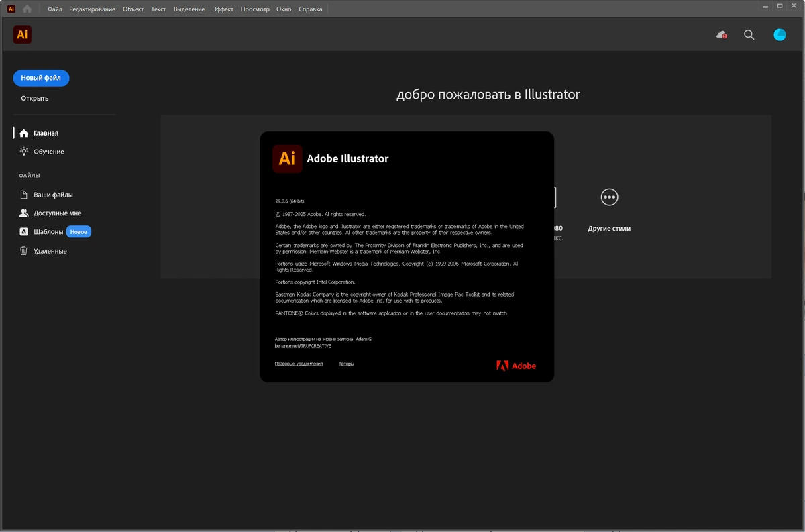Open Авторы link in About dialog
This screenshot has height=532, width=805.
point(346,364)
